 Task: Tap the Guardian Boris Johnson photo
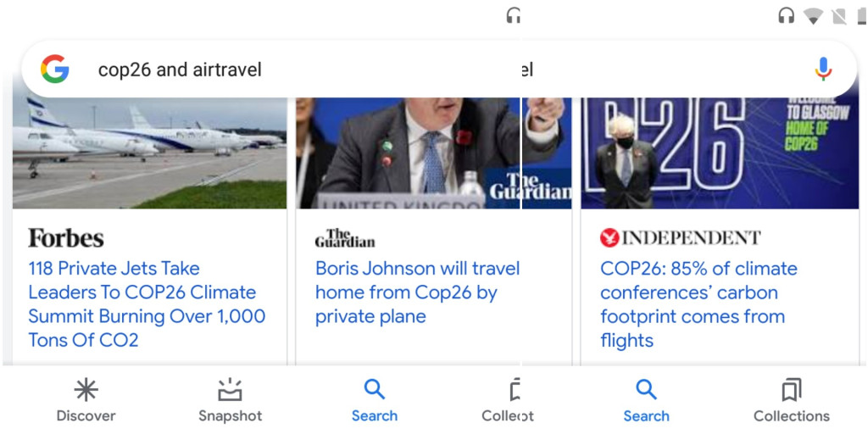tap(433, 153)
